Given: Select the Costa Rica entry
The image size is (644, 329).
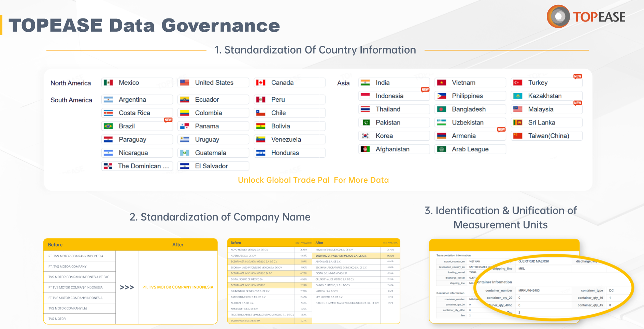Looking at the screenshot, I should [x=137, y=113].
